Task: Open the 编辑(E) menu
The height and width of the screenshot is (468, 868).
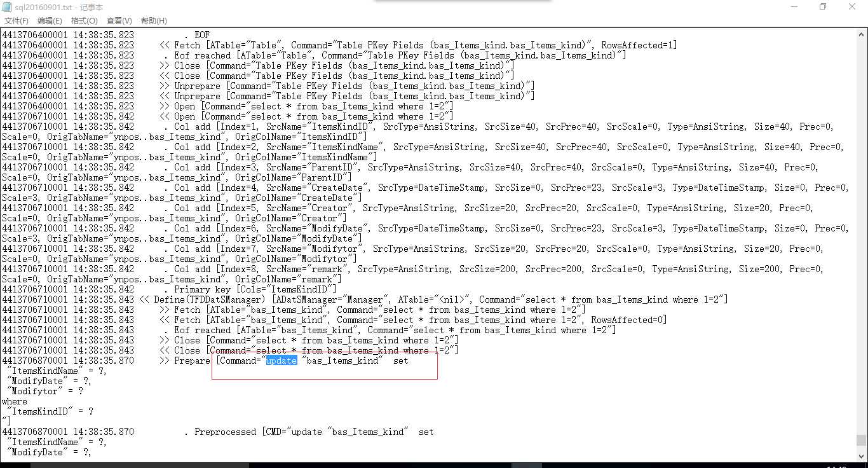Action: [x=50, y=21]
